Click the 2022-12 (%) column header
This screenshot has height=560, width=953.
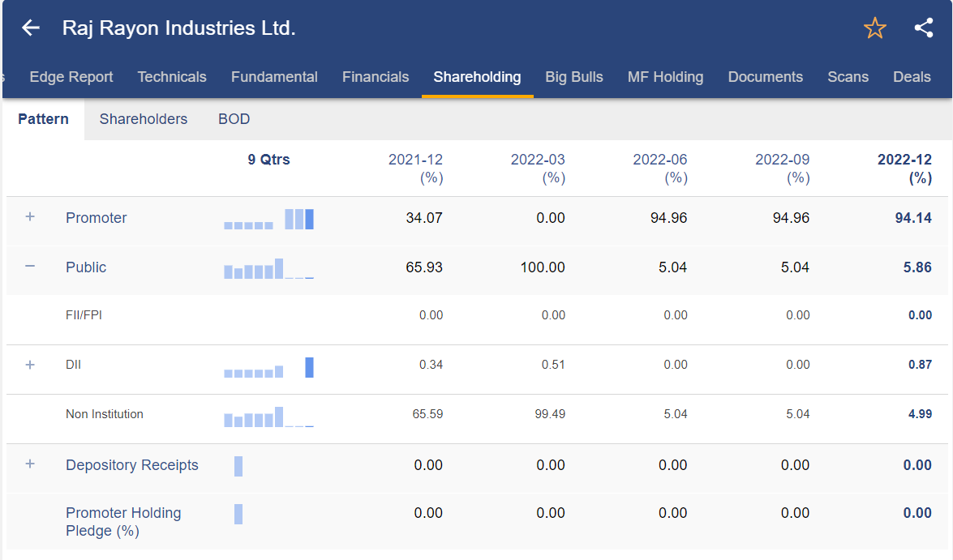click(x=904, y=169)
